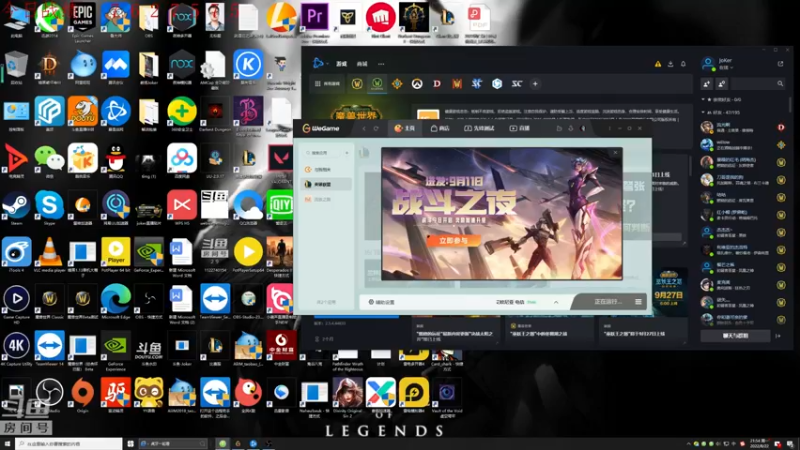This screenshot has width=800, height=450.
Task: Close the WeGame promotional banner popup
Action: pos(615,153)
